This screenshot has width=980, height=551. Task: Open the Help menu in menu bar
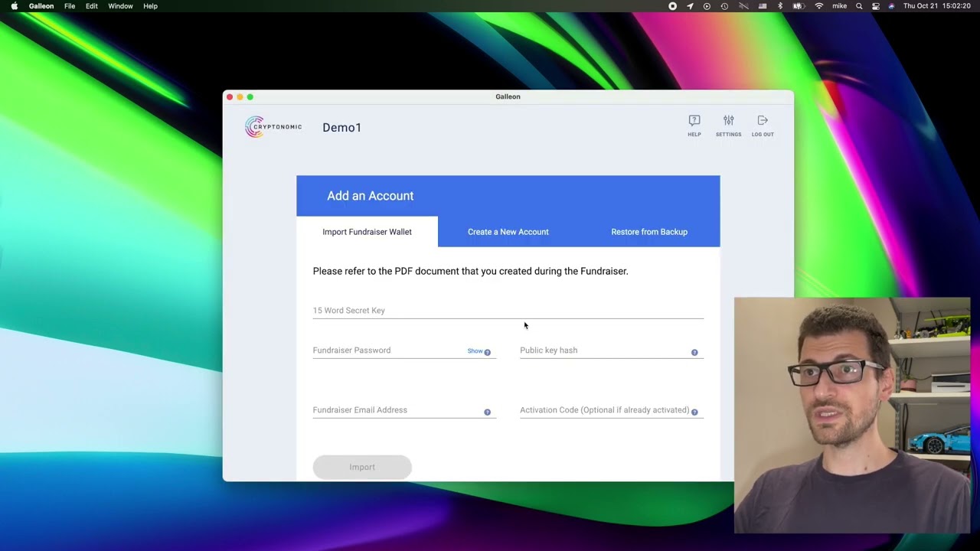point(150,6)
